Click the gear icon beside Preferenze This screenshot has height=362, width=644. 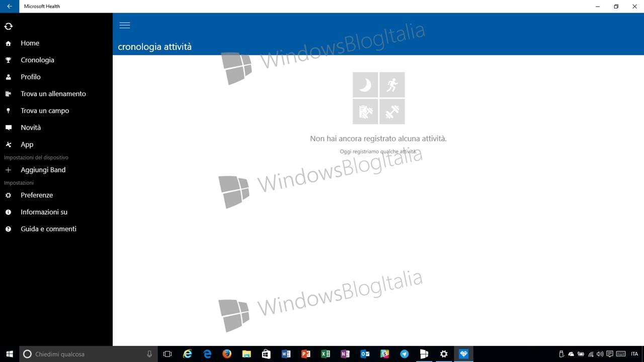pyautogui.click(x=8, y=195)
